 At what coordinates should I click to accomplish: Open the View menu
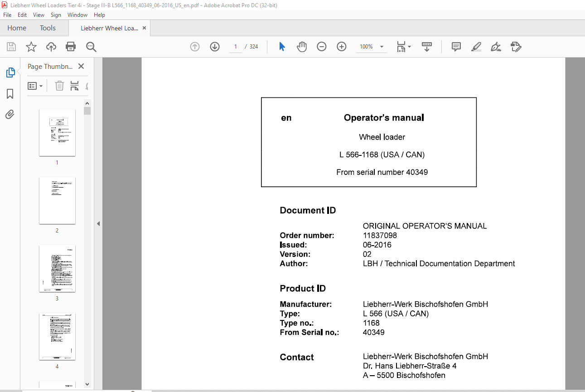pyautogui.click(x=39, y=15)
